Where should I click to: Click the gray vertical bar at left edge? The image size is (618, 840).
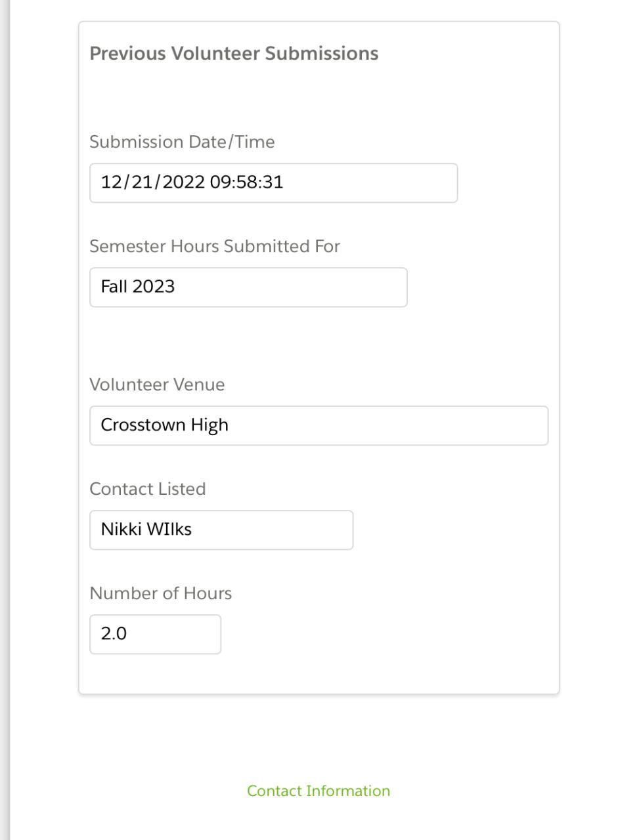(5, 420)
